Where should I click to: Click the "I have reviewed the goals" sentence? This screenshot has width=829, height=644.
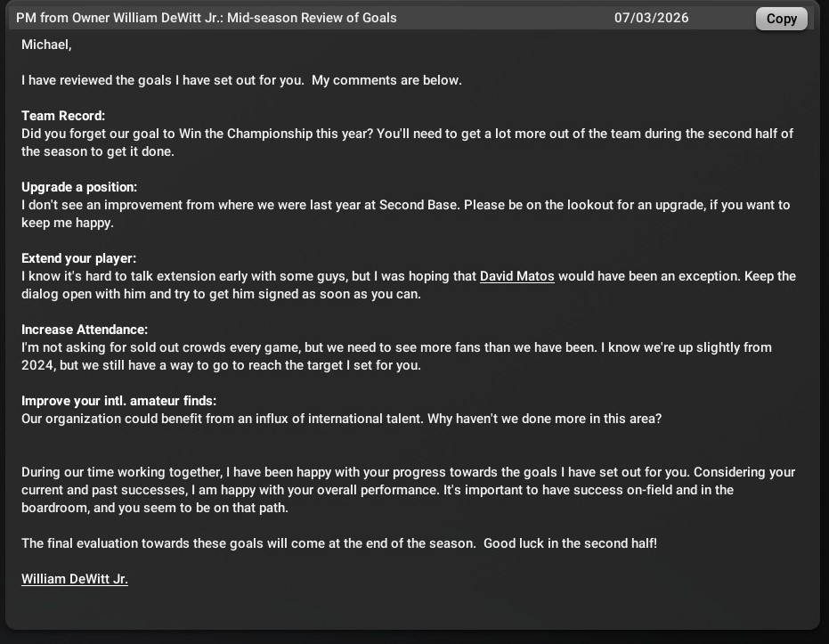tap(241, 80)
